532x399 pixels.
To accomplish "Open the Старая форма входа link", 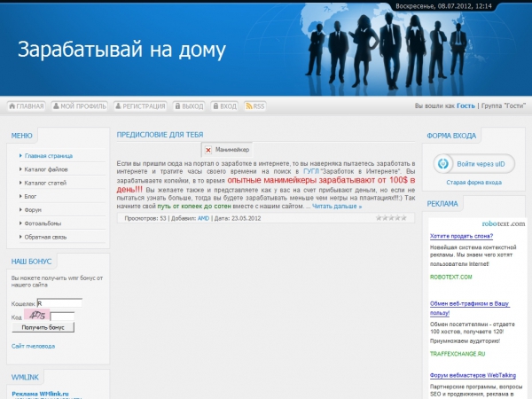I will (x=473, y=183).
